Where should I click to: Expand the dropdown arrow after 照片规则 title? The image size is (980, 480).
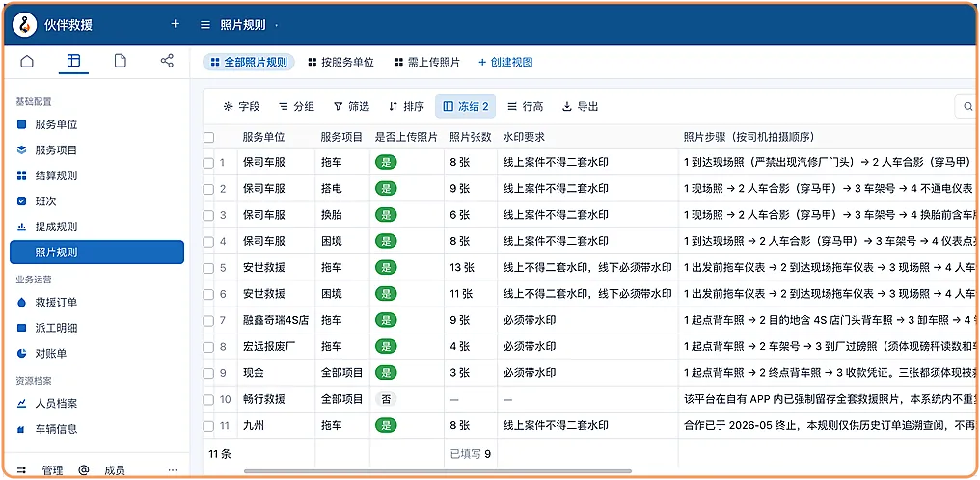[x=276, y=26]
